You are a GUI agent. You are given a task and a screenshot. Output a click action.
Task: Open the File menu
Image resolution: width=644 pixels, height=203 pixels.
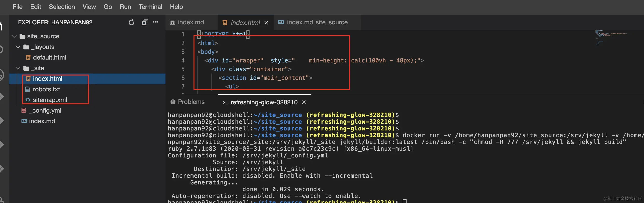coord(17,7)
